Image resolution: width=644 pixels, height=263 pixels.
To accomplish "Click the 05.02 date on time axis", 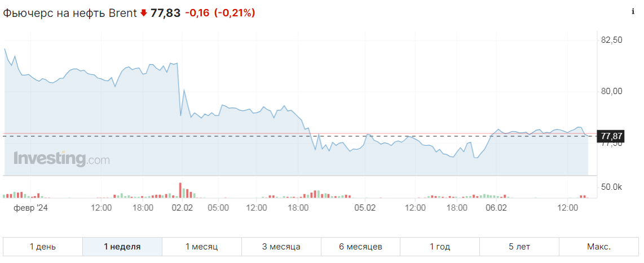I will pyautogui.click(x=365, y=208).
